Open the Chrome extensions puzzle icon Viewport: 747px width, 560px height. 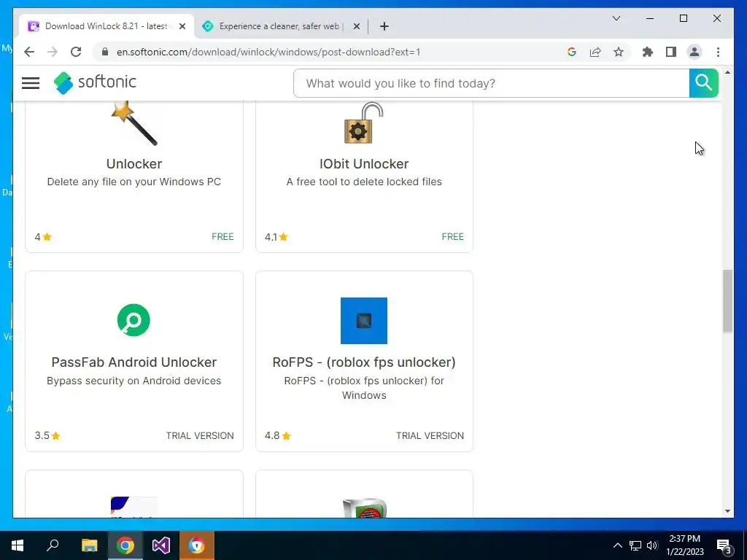[x=648, y=52]
